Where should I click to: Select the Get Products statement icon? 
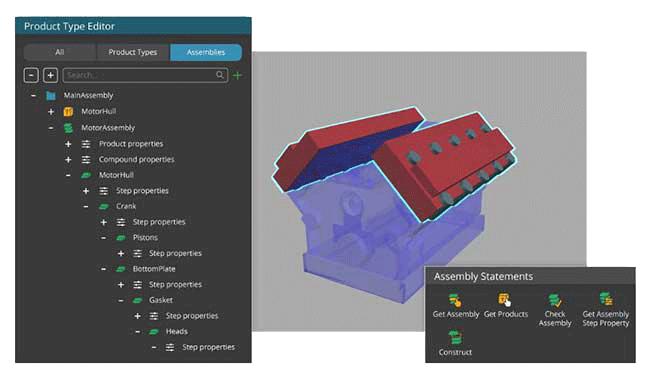504,300
